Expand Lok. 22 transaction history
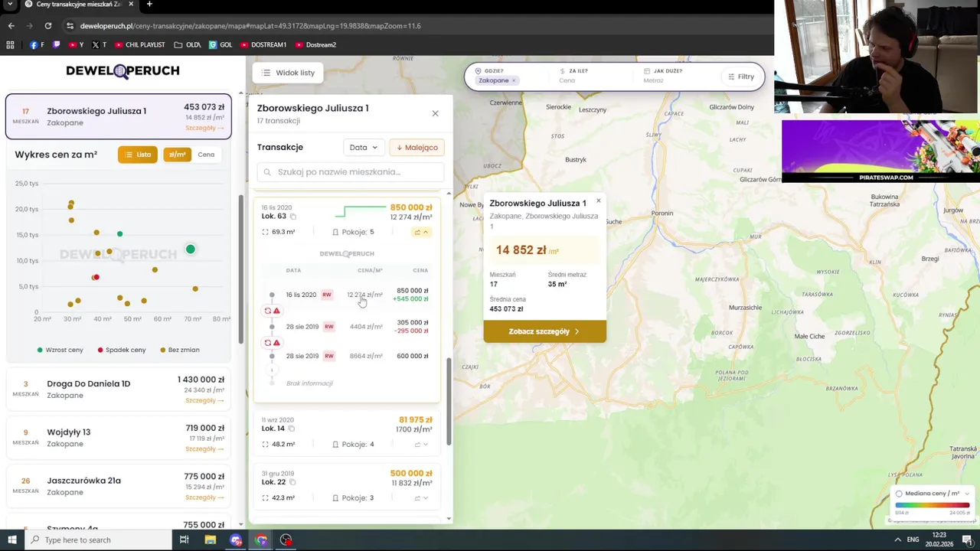This screenshot has height=551, width=980. pyautogui.click(x=422, y=498)
